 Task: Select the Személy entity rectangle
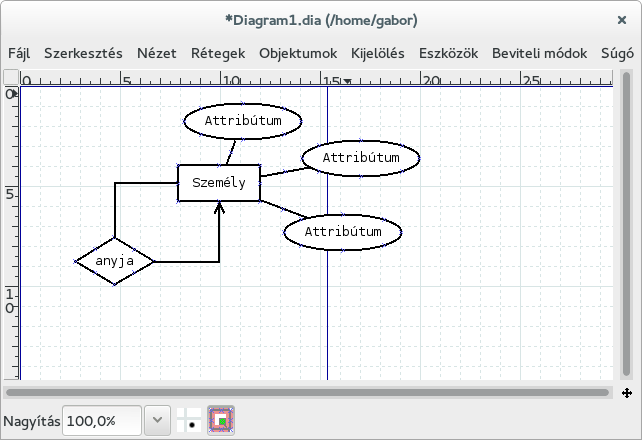(218, 183)
